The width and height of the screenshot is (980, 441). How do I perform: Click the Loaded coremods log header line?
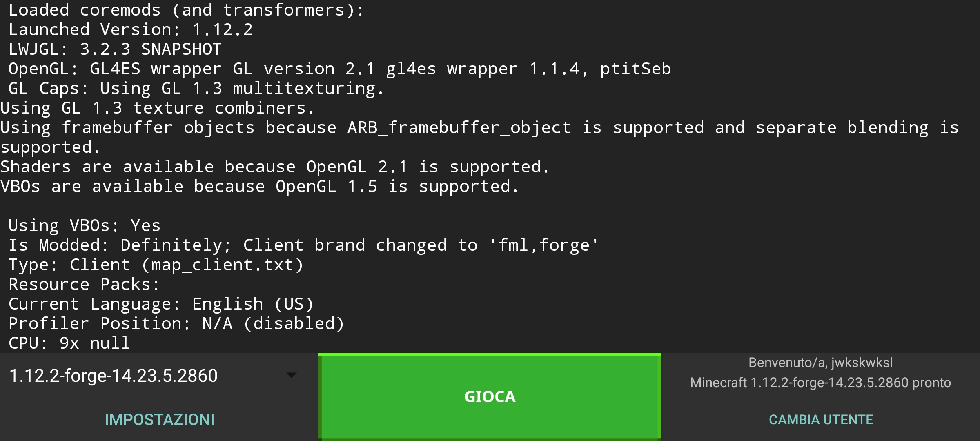[184, 9]
